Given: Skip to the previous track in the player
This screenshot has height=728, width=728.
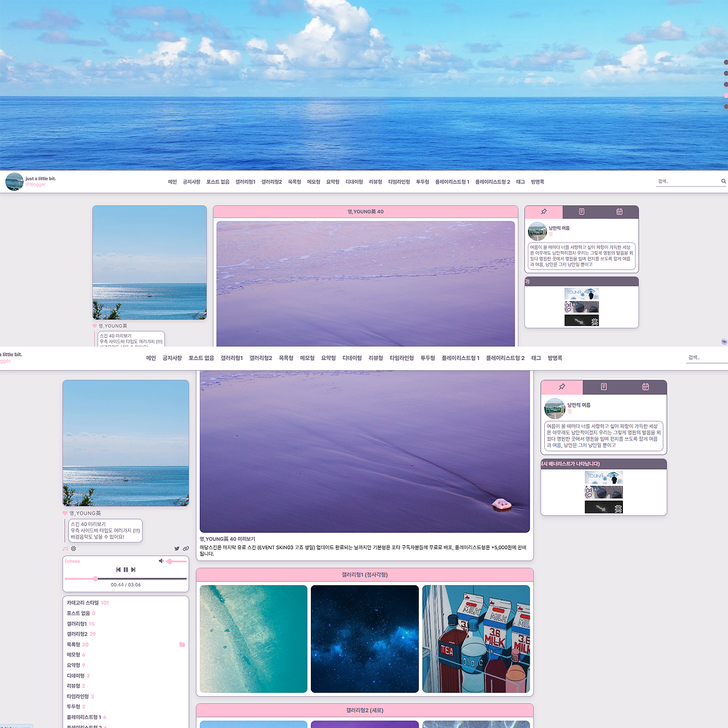Looking at the screenshot, I should click(119, 570).
